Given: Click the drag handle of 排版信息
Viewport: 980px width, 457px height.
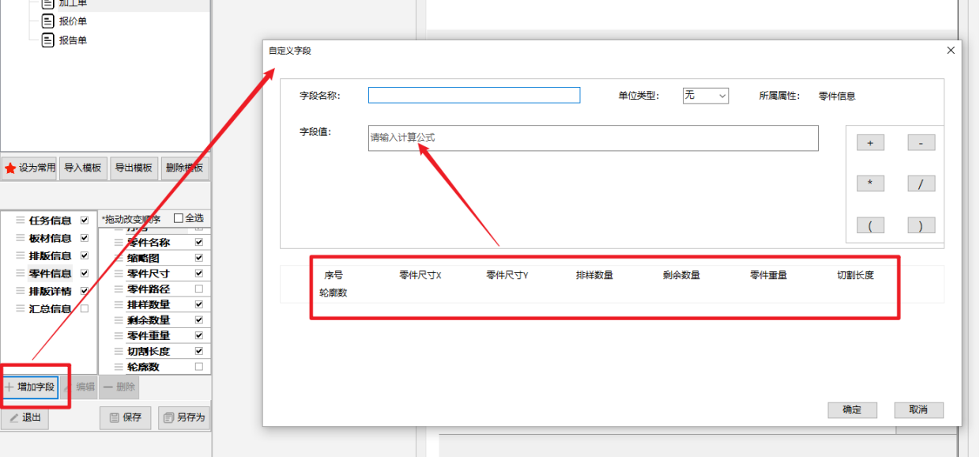Looking at the screenshot, I should [20, 256].
